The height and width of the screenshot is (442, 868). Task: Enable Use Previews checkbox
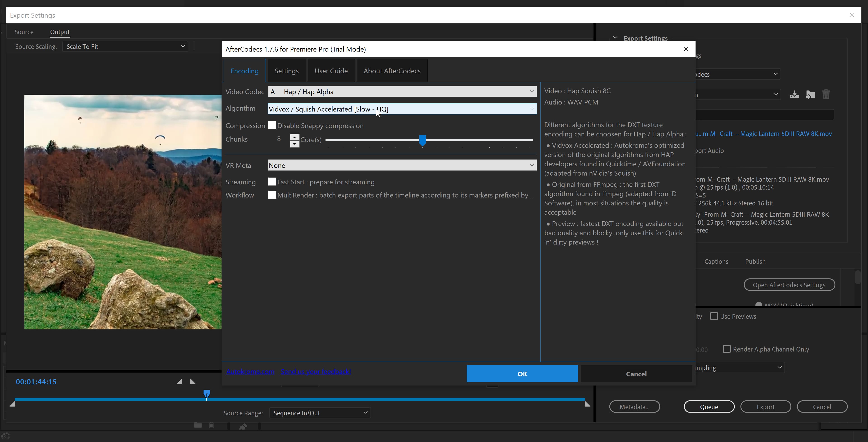click(714, 316)
